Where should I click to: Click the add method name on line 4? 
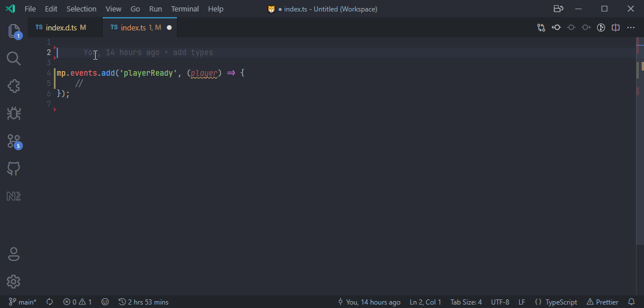point(108,73)
